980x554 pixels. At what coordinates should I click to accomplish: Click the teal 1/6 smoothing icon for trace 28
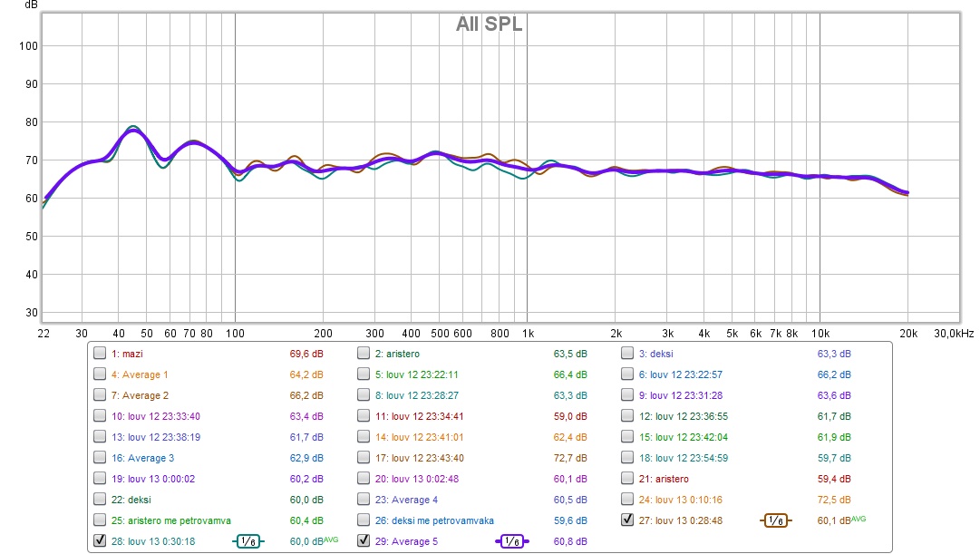point(248,541)
